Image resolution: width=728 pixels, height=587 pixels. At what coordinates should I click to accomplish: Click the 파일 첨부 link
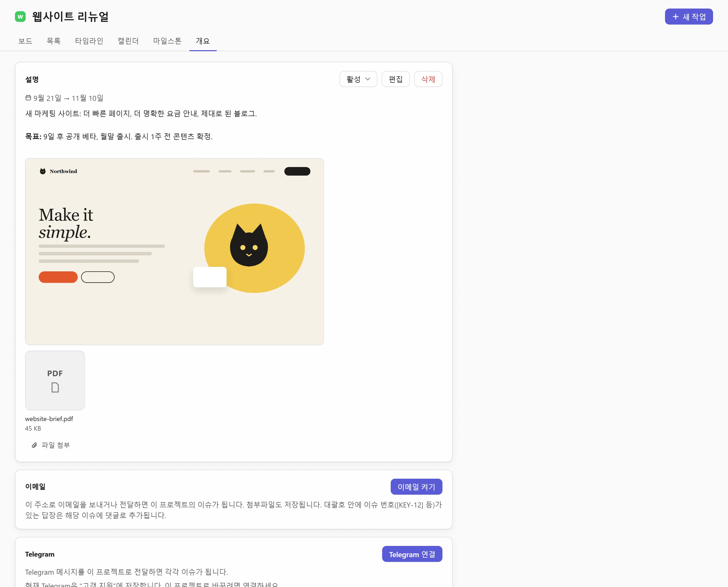[51, 445]
